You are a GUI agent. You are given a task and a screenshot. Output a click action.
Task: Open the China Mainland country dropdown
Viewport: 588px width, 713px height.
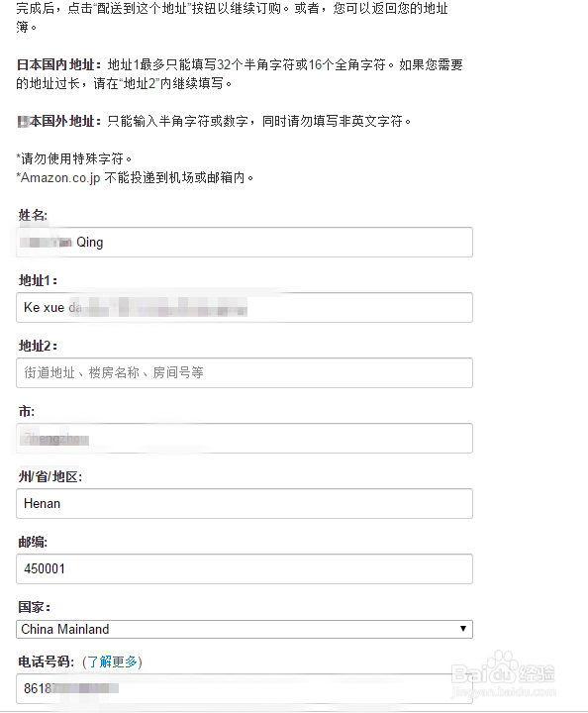(245, 630)
